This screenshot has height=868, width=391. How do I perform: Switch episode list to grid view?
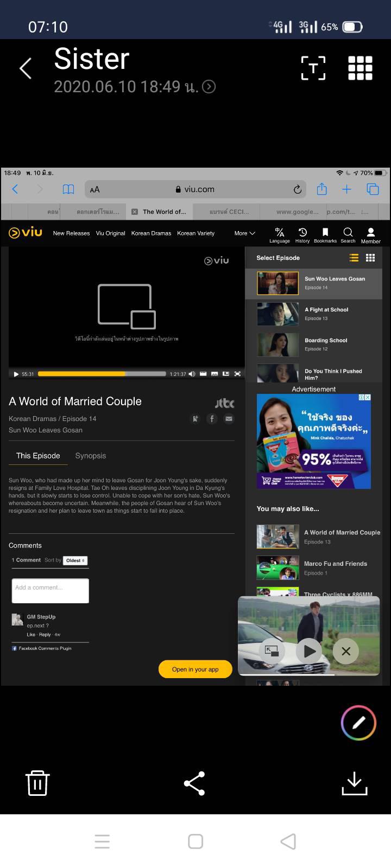[x=370, y=258]
